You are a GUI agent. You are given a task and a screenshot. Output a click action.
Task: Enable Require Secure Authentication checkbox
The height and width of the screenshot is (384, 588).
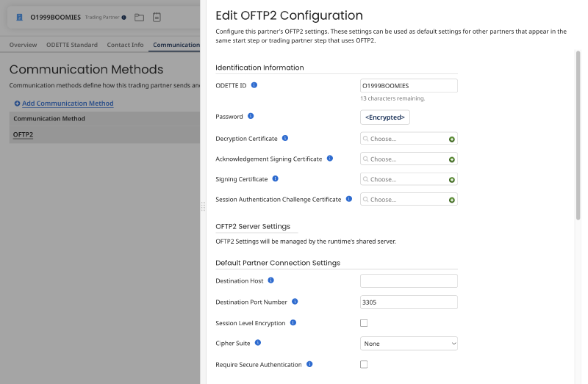click(364, 364)
